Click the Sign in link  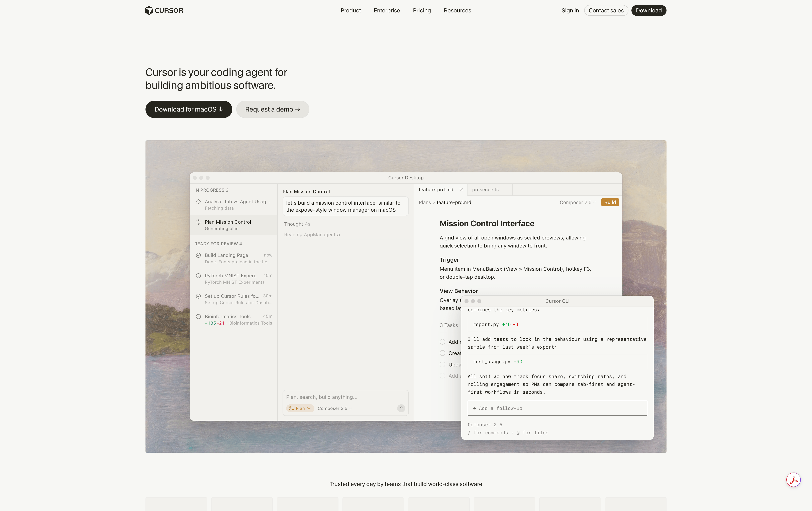point(570,10)
